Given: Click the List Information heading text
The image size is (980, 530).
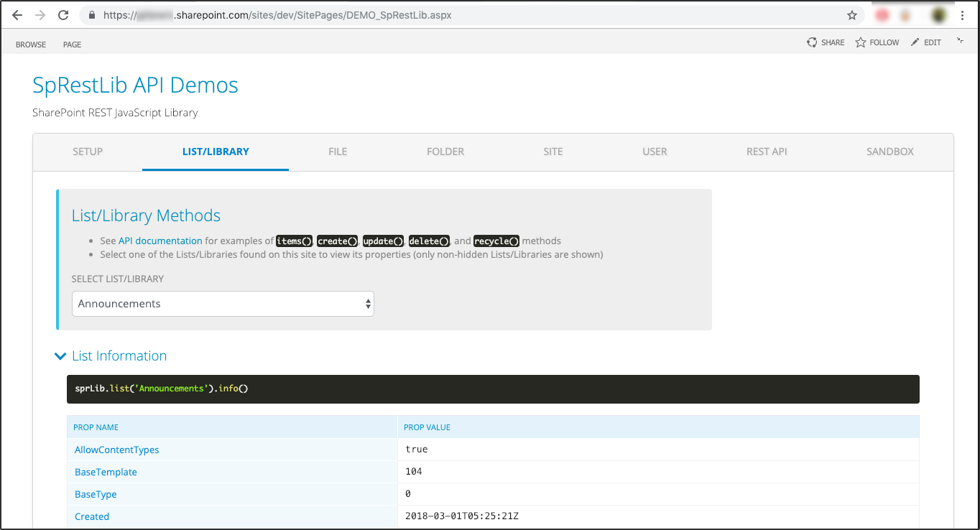Looking at the screenshot, I should click(x=119, y=356).
